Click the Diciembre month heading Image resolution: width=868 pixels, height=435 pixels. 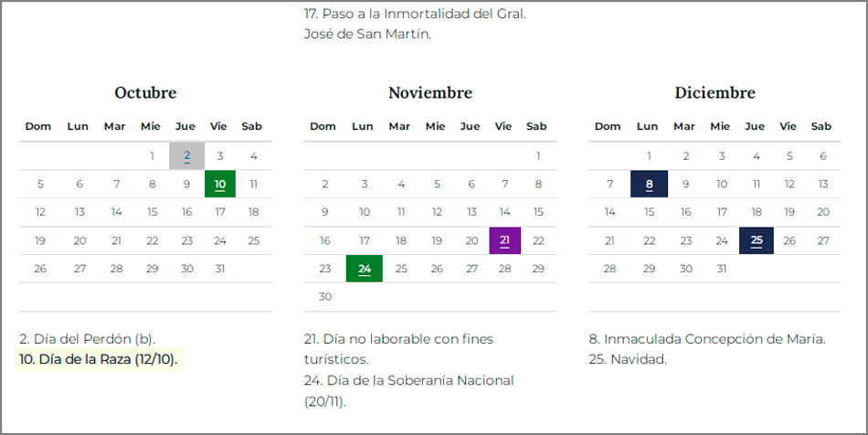(715, 92)
